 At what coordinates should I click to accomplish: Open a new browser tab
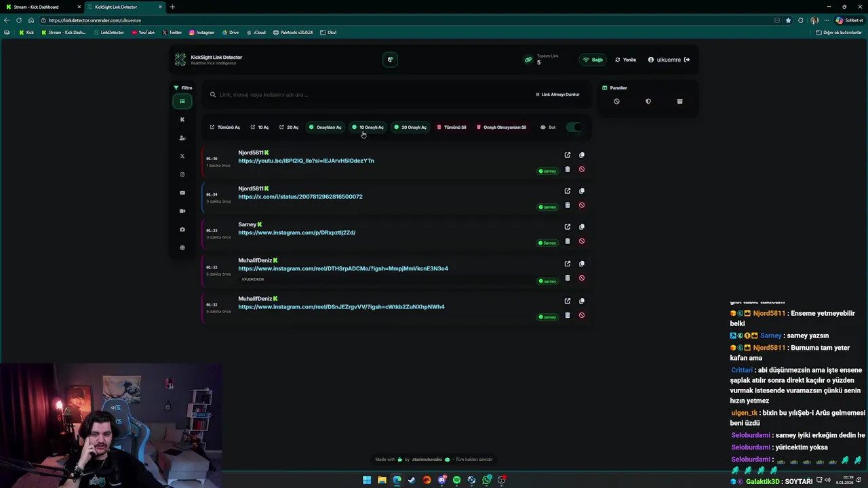(x=172, y=7)
